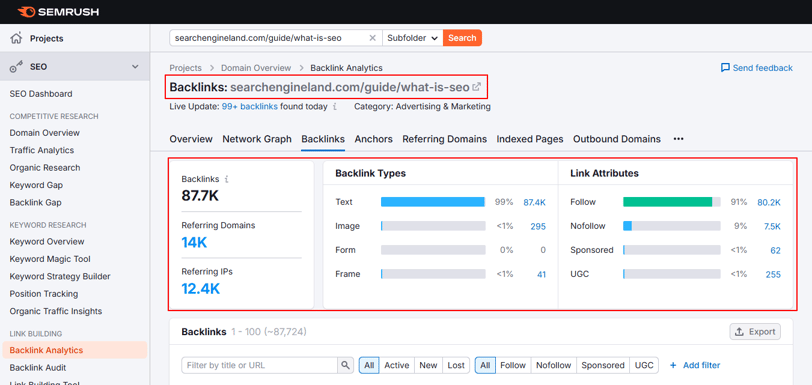Open Position Tracking in sidebar
This screenshot has height=385, width=812.
click(x=44, y=294)
